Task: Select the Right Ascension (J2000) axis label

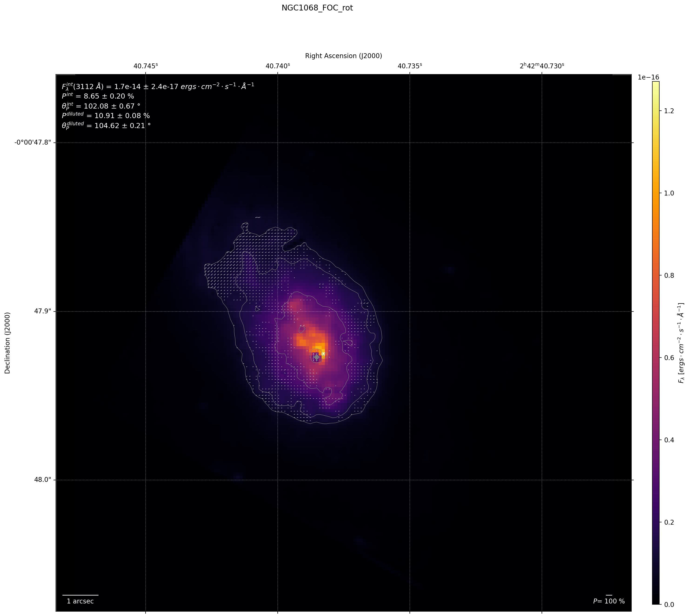Action: pos(343,56)
